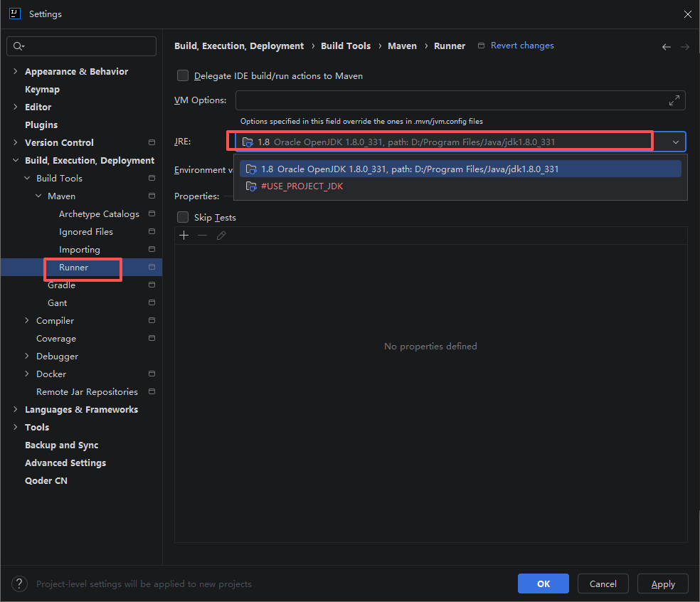Click the forward navigation arrow
Viewport: 700px width, 602px height.
pyautogui.click(x=685, y=47)
